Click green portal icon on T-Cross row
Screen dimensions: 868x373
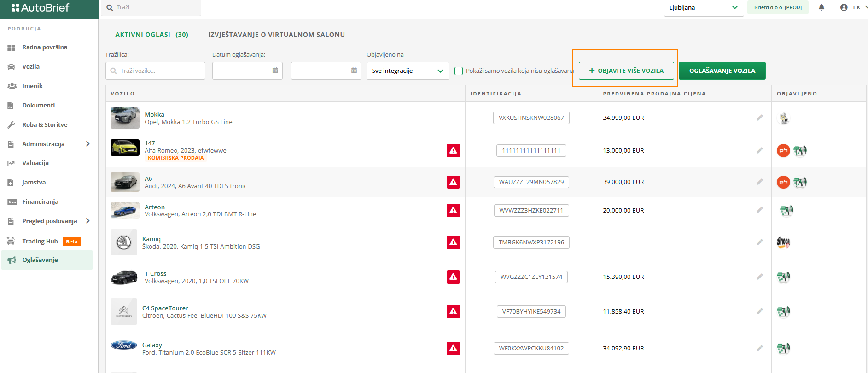pyautogui.click(x=783, y=277)
